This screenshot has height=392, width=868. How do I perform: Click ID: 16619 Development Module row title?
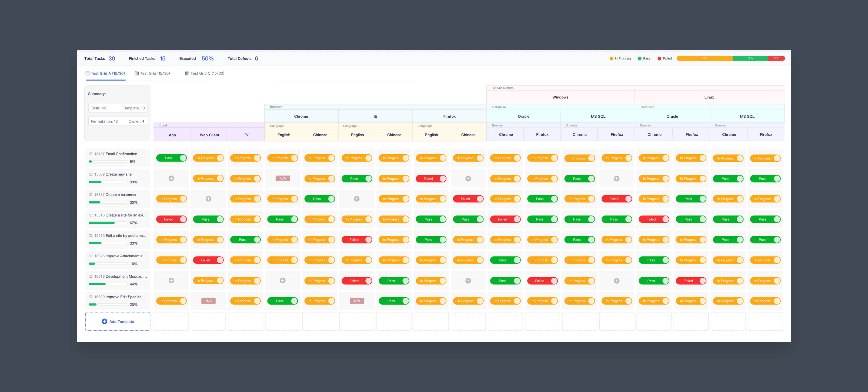[118, 276]
